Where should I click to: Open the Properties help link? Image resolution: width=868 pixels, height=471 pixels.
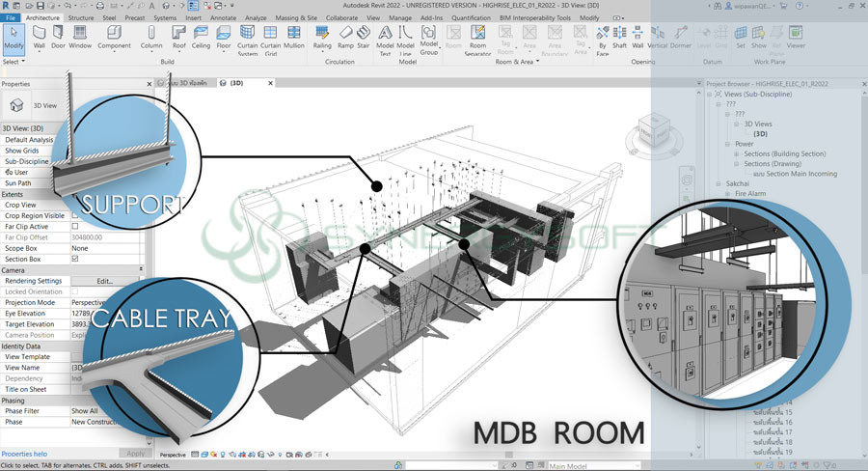[24, 454]
